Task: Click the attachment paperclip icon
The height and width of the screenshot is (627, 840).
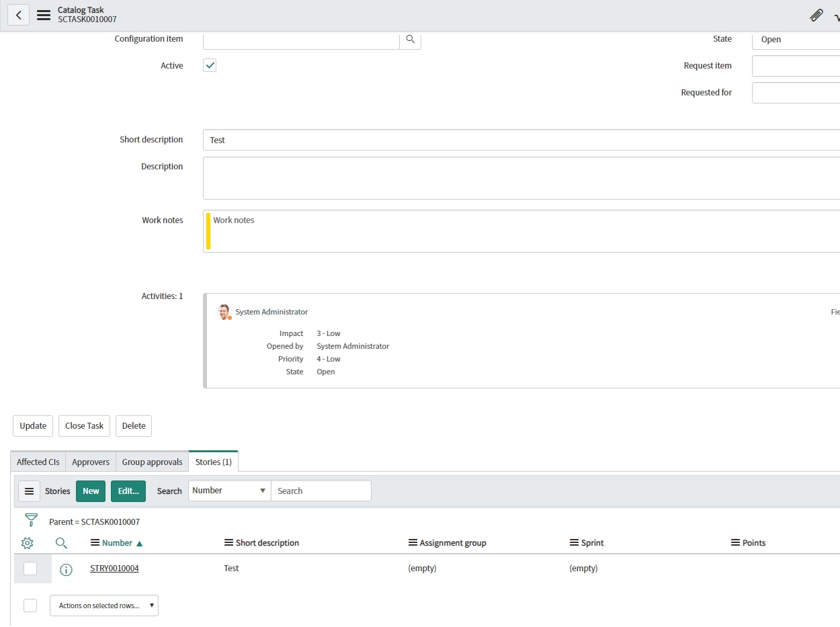Action: pyautogui.click(x=816, y=15)
